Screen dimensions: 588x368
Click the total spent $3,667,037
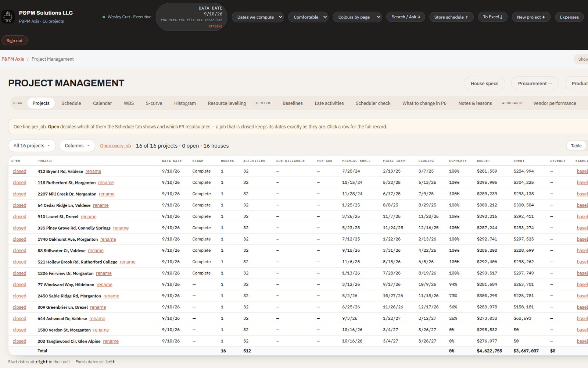[x=526, y=351]
